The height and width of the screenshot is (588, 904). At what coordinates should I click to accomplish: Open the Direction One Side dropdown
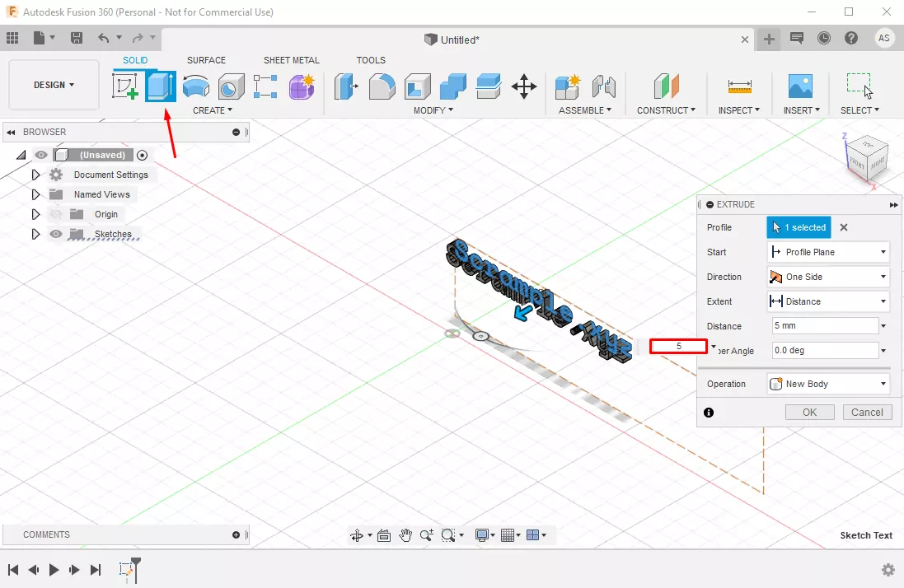click(828, 277)
